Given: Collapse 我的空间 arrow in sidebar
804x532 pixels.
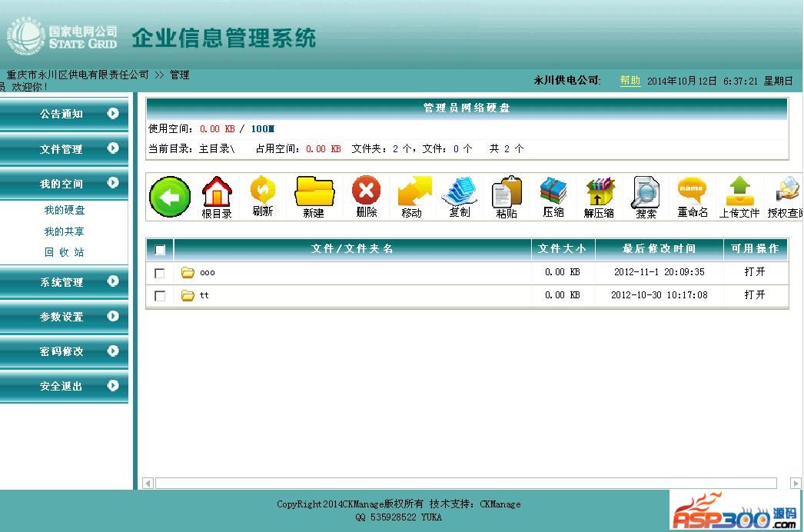Looking at the screenshot, I should pos(113,183).
